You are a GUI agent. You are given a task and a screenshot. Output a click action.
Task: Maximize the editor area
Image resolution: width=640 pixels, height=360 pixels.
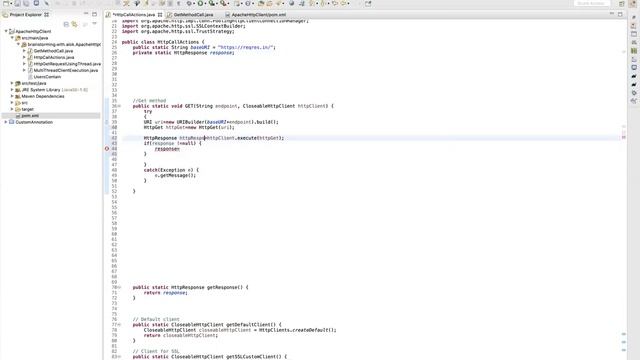[620, 14]
